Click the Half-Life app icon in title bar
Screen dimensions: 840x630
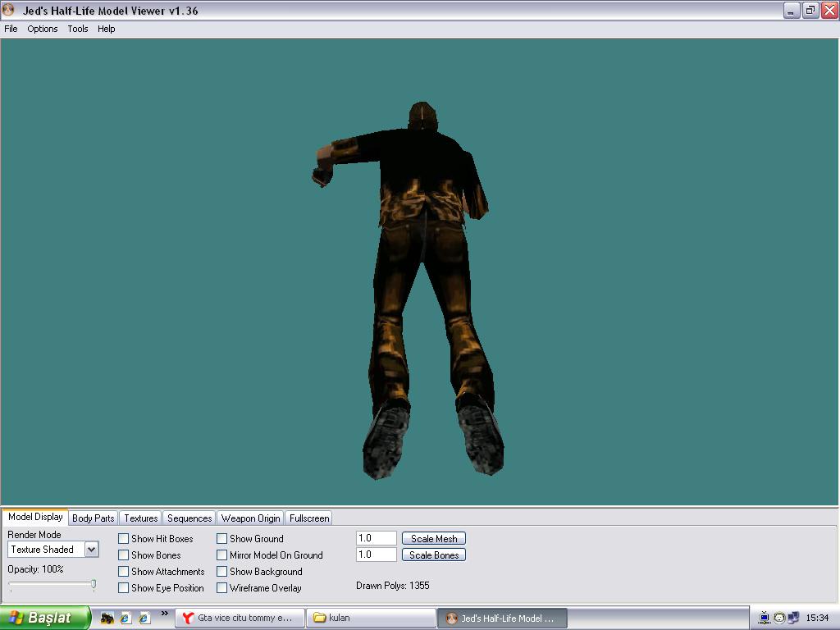tap(9, 11)
